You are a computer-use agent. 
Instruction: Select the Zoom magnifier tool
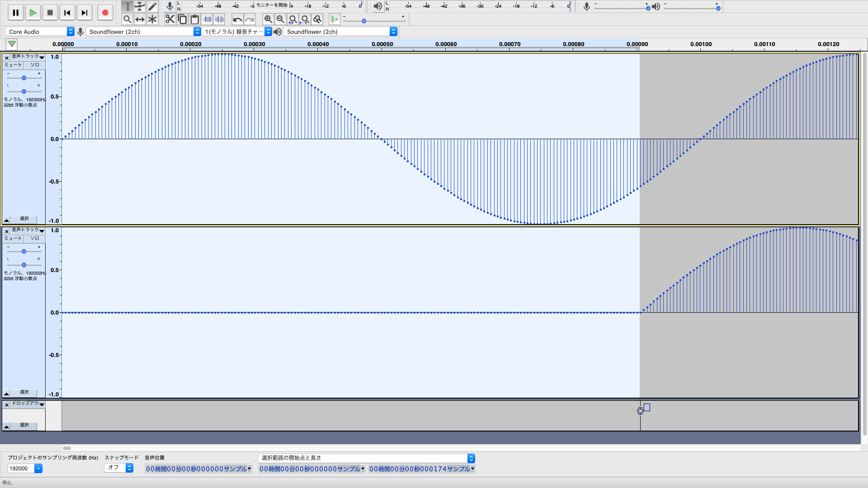point(127,19)
